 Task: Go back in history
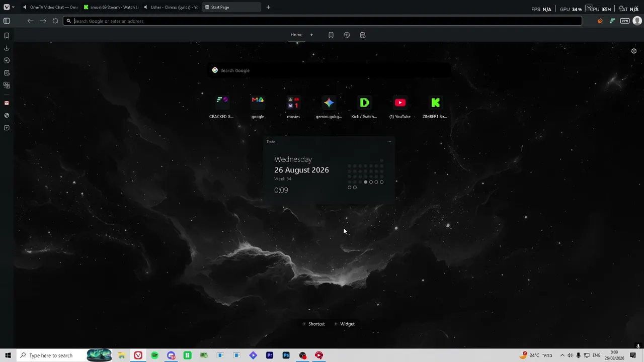(30, 21)
